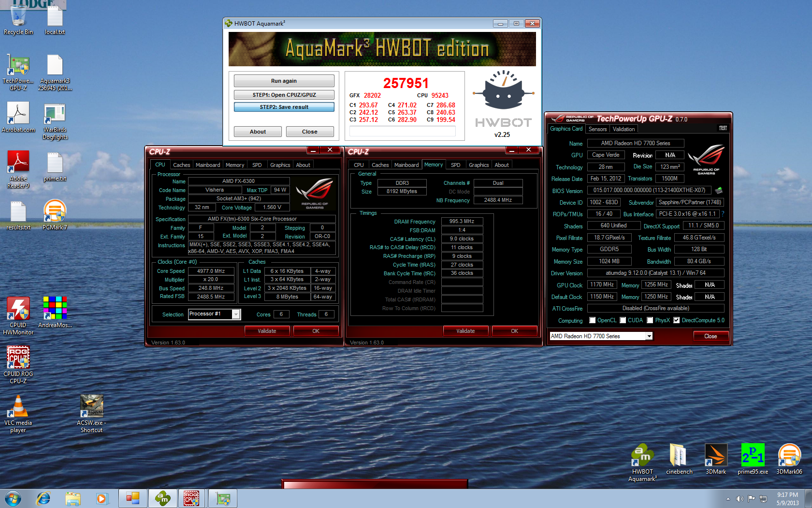
Task: Click the Windows Start button
Action: click(x=13, y=498)
